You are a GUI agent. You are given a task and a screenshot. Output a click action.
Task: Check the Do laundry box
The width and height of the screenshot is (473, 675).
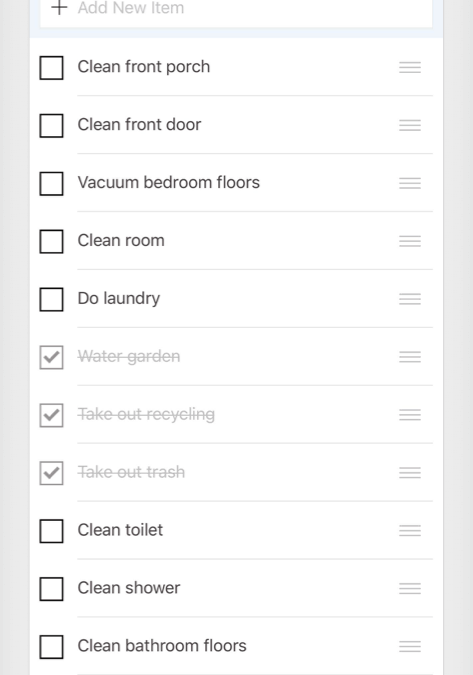pos(52,299)
